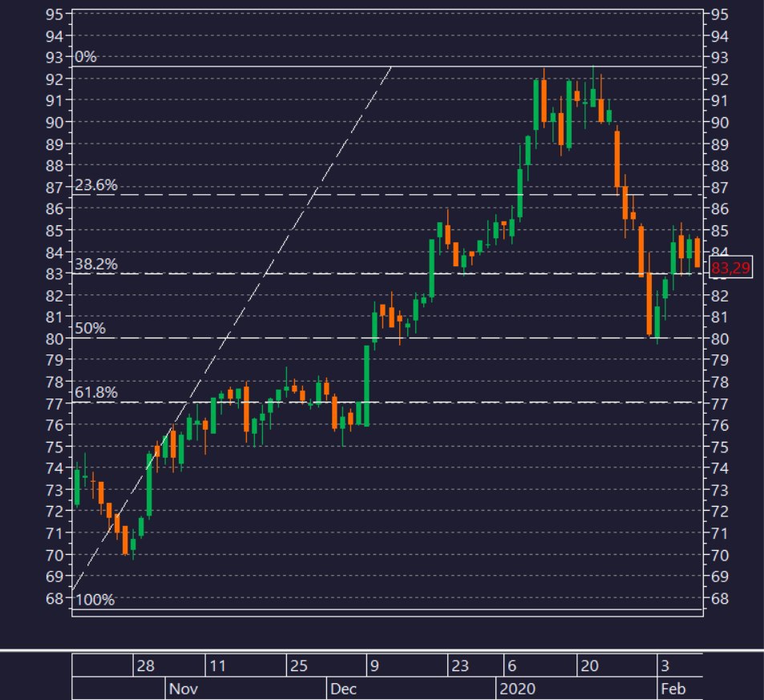
Task: Click date marker 20 on time axis
Action: click(x=589, y=666)
